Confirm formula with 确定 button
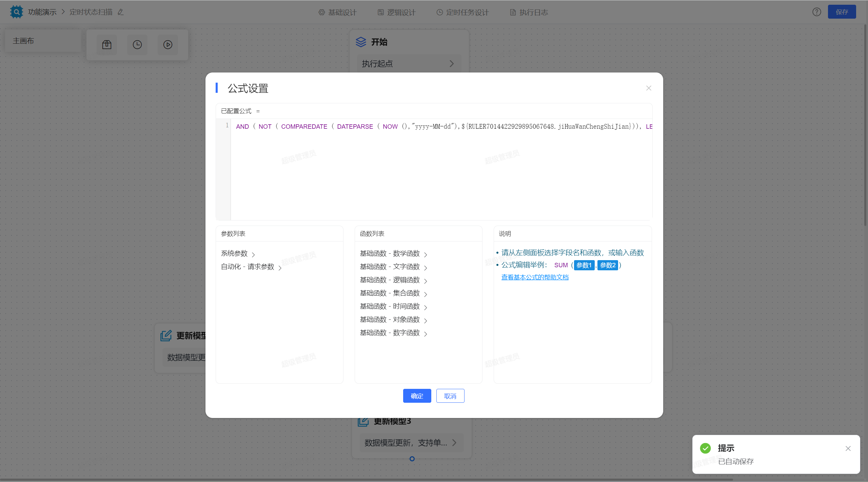The height and width of the screenshot is (482, 868). (x=417, y=396)
